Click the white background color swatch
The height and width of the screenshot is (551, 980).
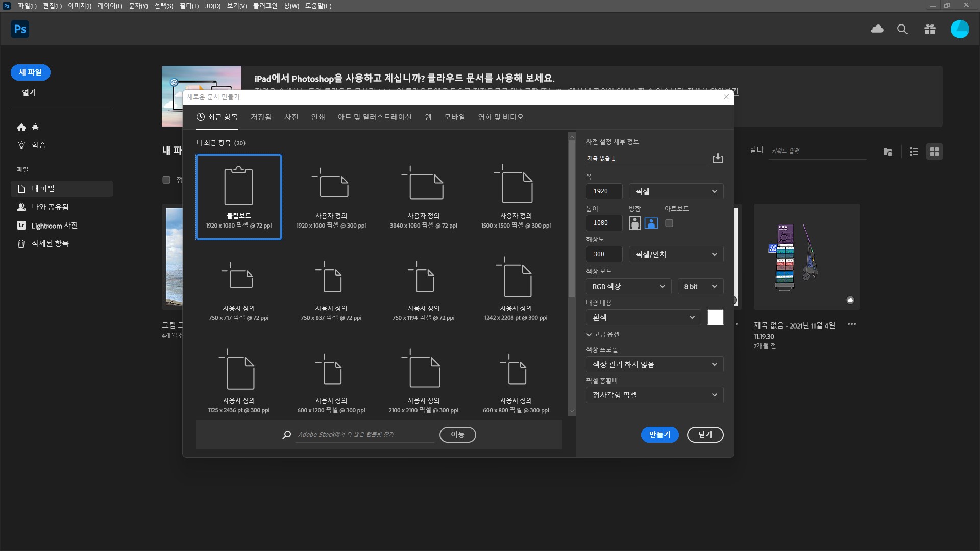(715, 317)
